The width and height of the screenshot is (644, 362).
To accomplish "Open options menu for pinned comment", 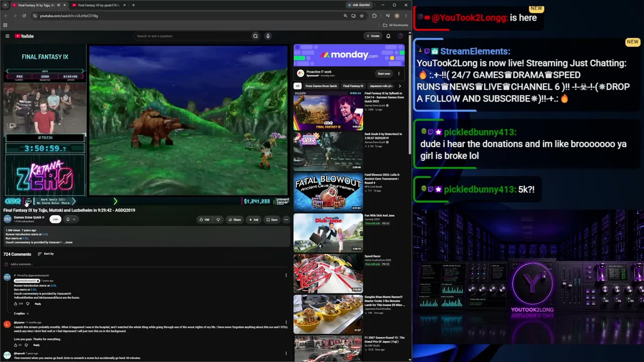I will click(x=286, y=275).
